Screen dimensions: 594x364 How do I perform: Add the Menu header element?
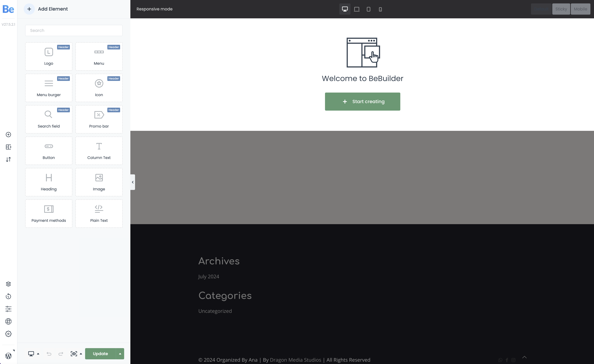click(x=99, y=57)
